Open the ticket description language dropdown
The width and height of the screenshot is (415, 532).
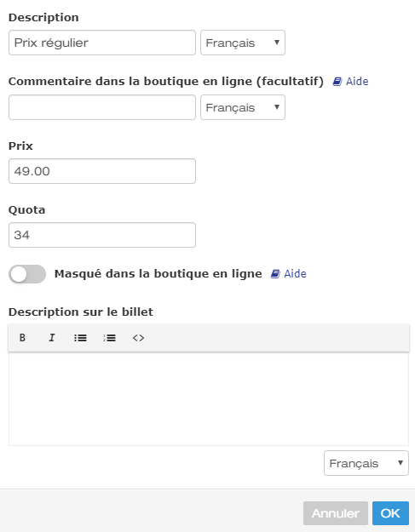(366, 463)
